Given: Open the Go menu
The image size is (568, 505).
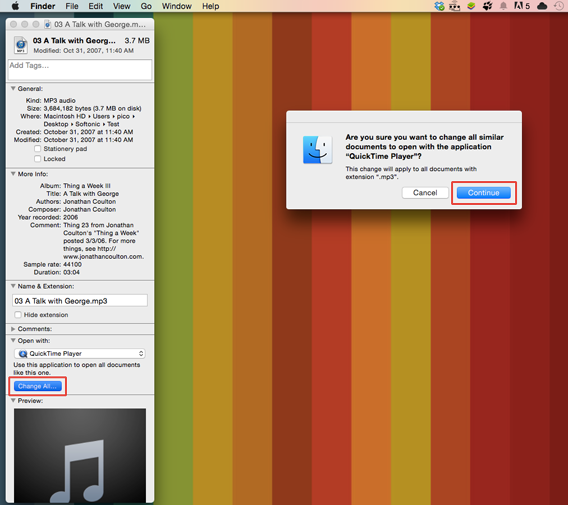Looking at the screenshot, I should (x=146, y=6).
